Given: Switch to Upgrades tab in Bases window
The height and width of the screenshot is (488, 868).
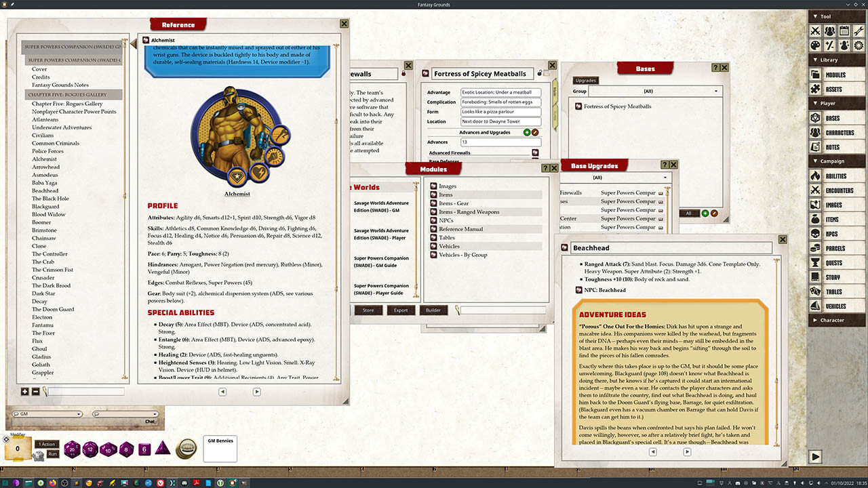Looking at the screenshot, I should [x=585, y=80].
